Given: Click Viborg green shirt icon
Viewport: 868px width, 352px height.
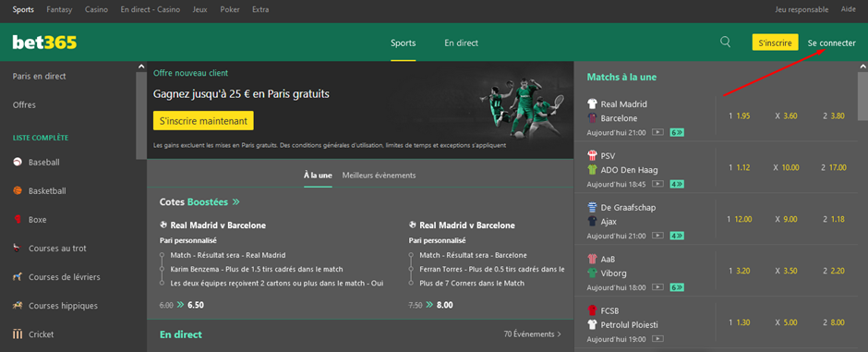Looking at the screenshot, I should click(x=592, y=273).
